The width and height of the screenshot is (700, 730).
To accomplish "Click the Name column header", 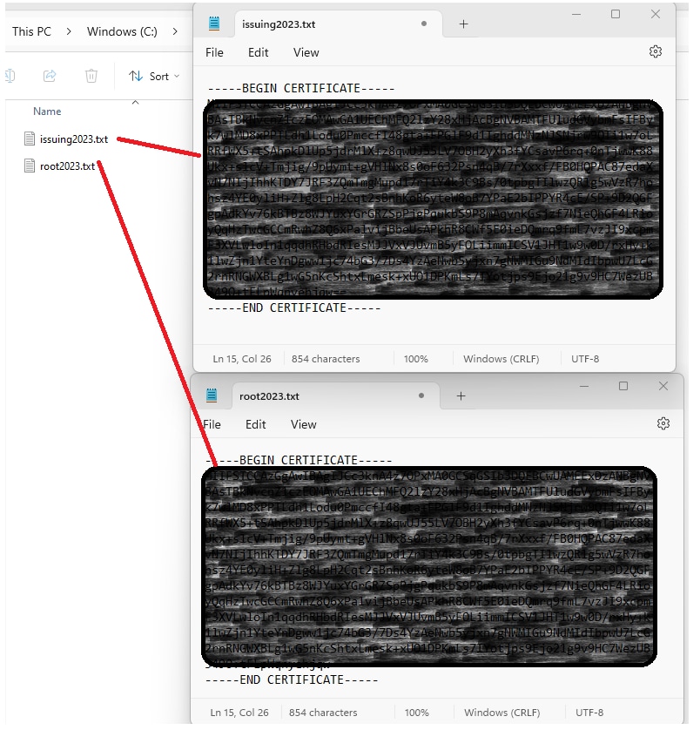I will tap(47, 112).
